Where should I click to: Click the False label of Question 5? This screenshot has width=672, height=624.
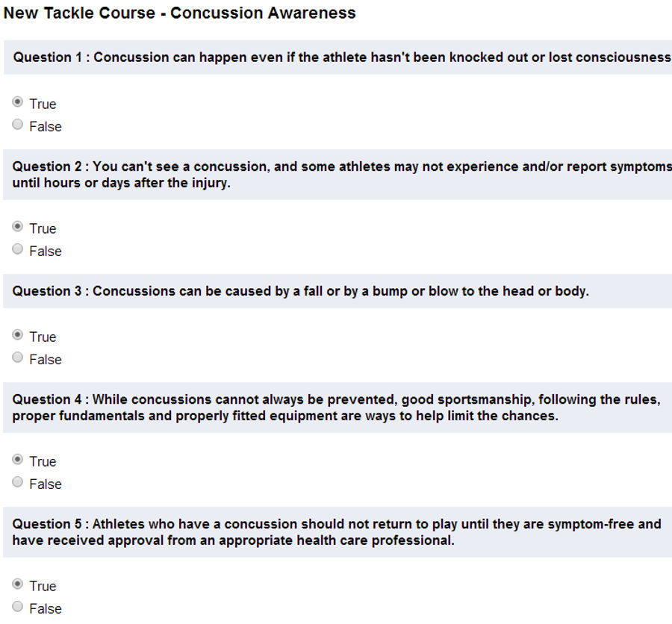(x=46, y=608)
